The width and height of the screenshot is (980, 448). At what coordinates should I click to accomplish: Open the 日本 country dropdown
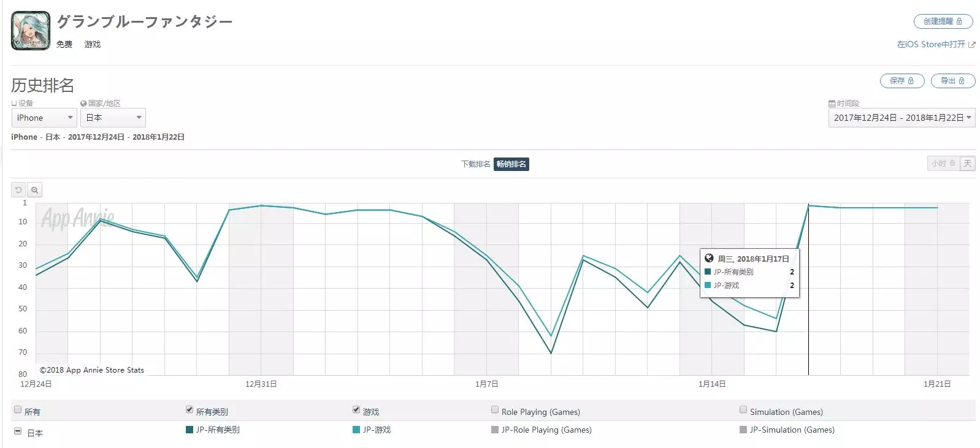tap(113, 118)
